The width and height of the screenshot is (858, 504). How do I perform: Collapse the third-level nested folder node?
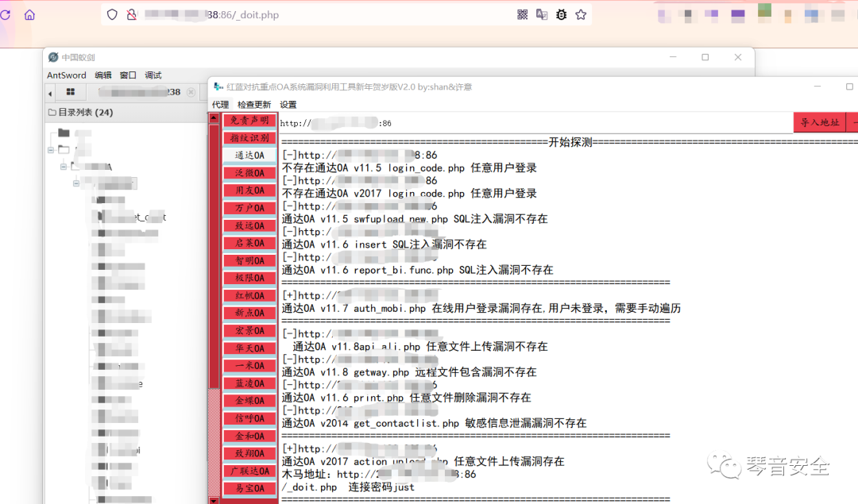click(76, 183)
